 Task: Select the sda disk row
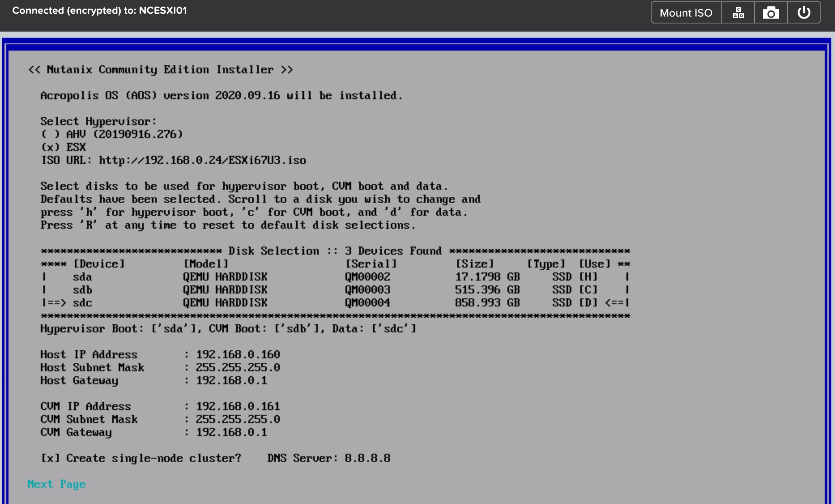(335, 277)
